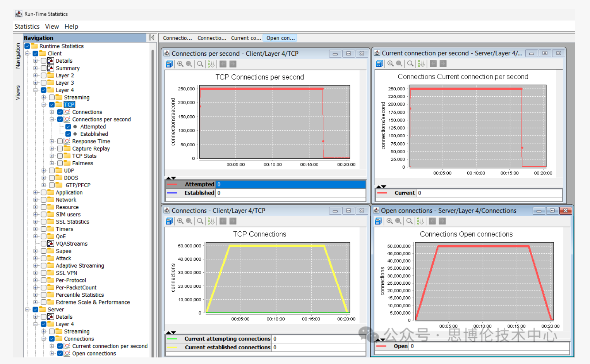Screen dimensions: 590x364
Task: Expand the Application tree node
Action: coord(36,193)
